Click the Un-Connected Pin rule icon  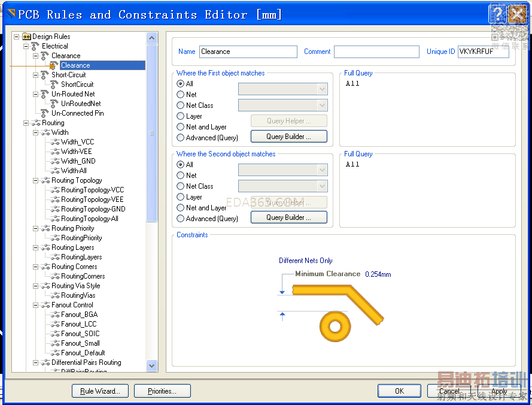coord(45,113)
